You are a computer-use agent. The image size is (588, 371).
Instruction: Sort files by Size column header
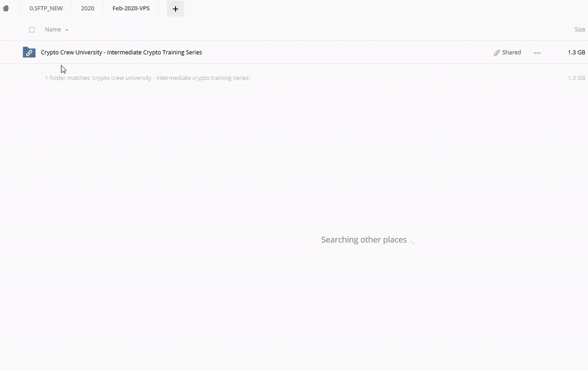pos(580,29)
